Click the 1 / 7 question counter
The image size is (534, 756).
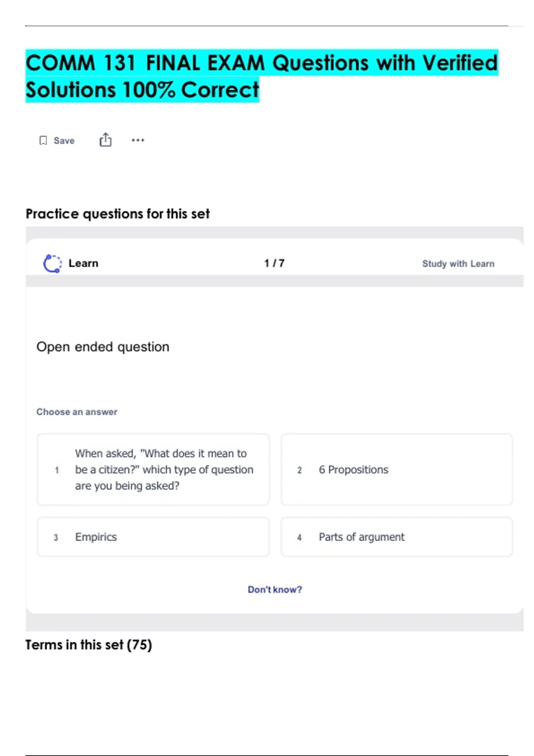274,263
